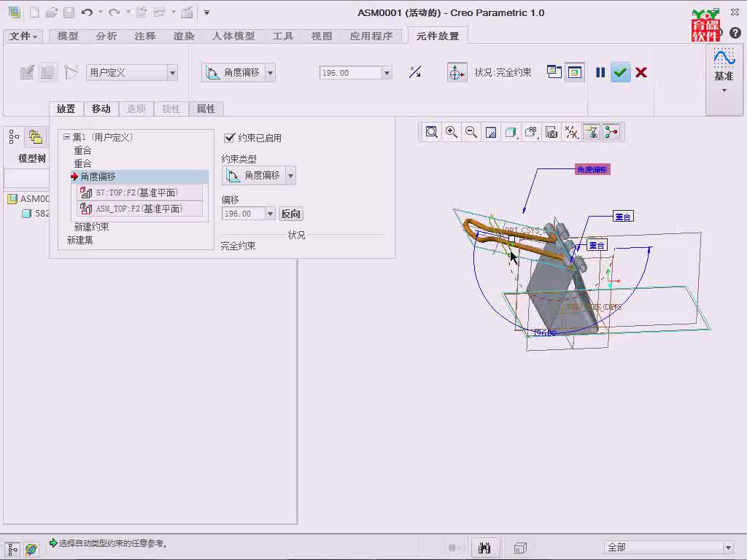This screenshot has width=747, height=560.
Task: Click the flip constraint orientation icon
Action: tap(415, 72)
